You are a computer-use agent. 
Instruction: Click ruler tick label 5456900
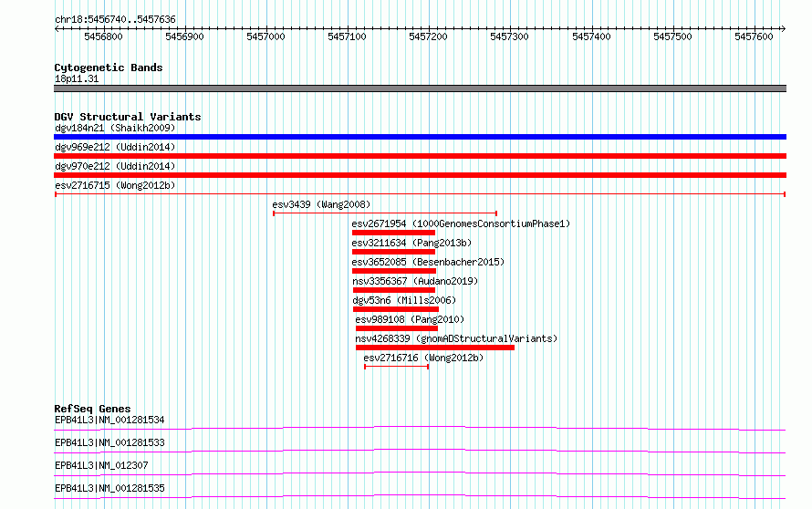tap(184, 36)
